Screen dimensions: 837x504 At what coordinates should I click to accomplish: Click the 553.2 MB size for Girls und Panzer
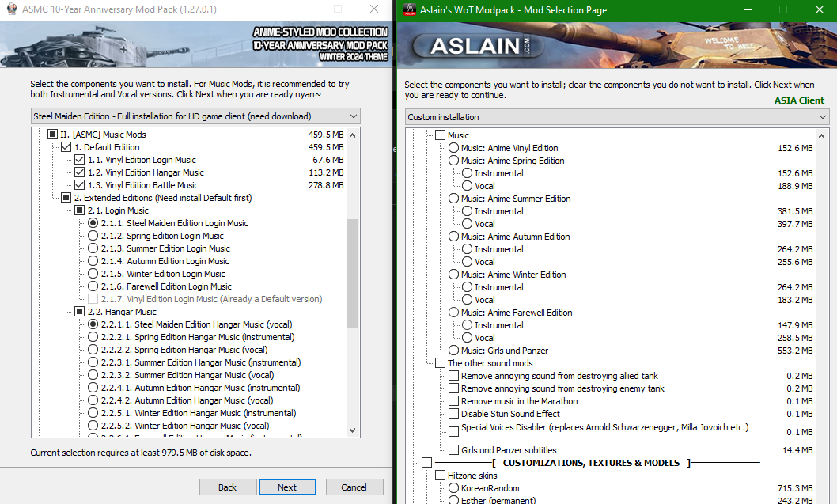tap(795, 351)
